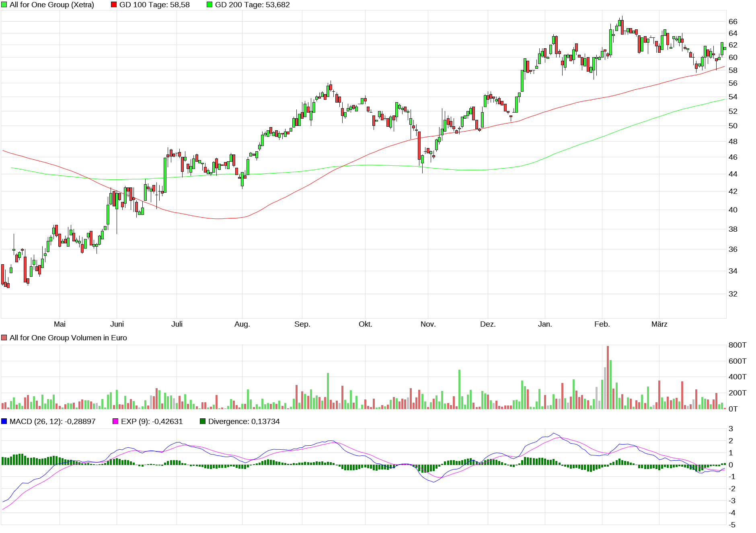The height and width of the screenshot is (533, 756).
Task: Click the green All for One Group (Xetra) legend square
Action: [x=4, y=5]
